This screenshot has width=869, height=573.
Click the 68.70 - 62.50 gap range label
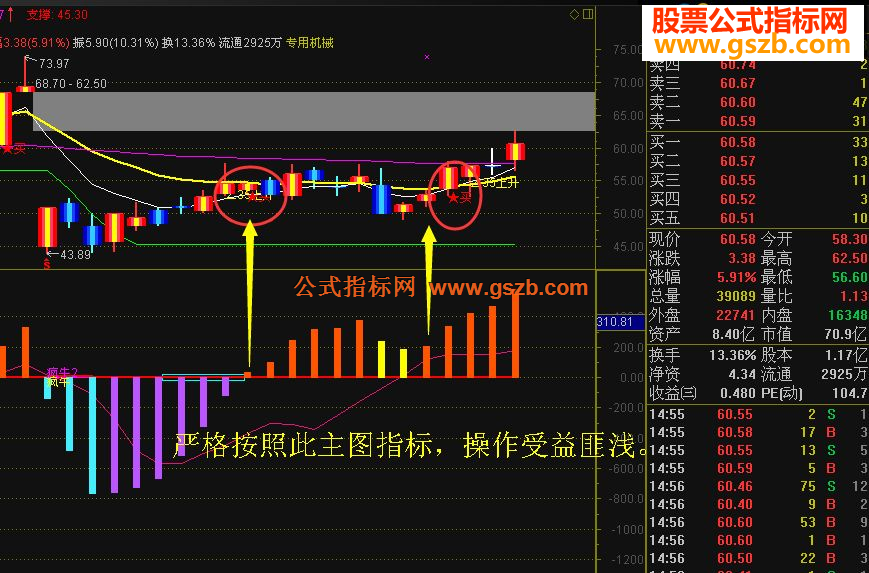click(71, 84)
